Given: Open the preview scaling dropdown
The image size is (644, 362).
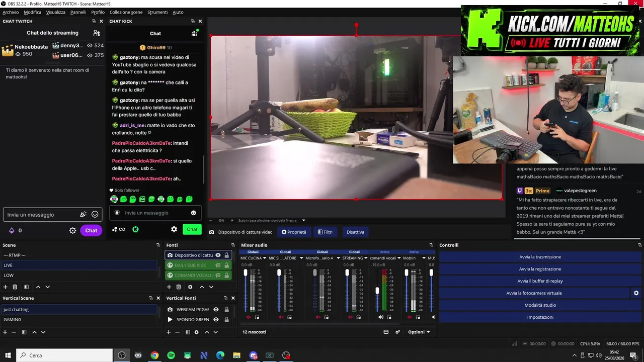Looking at the screenshot, I should pyautogui.click(x=303, y=220).
